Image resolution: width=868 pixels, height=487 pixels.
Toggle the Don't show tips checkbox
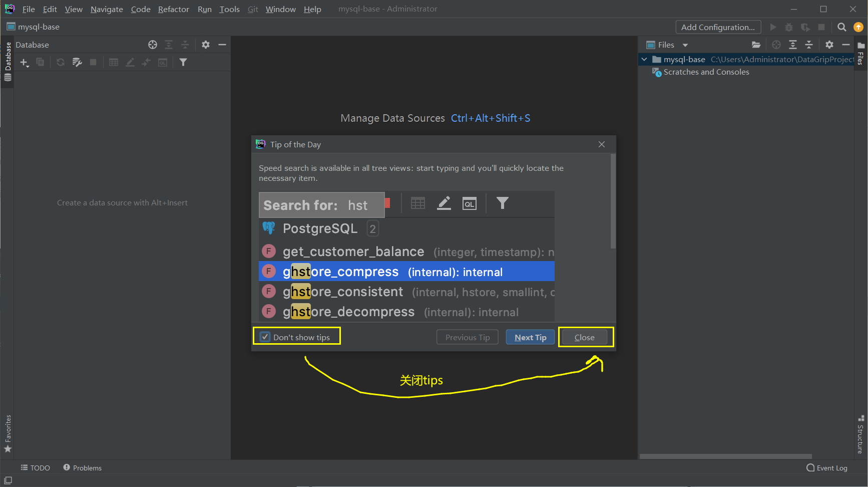[265, 337]
